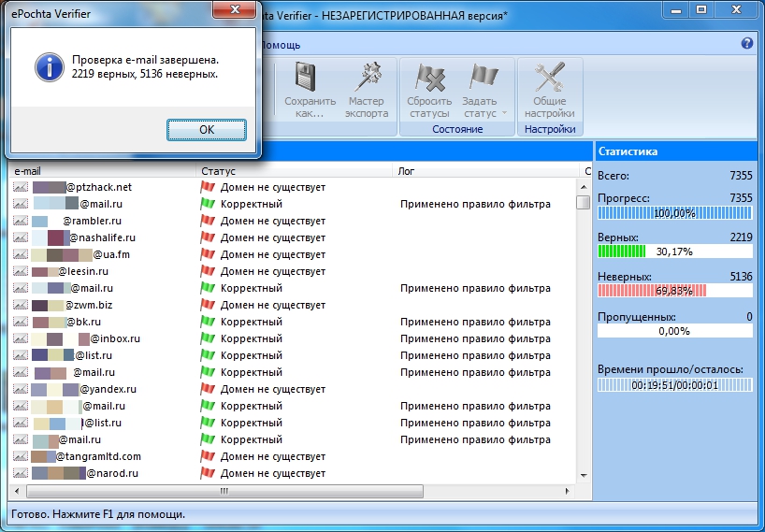Select the @narod.ru email address
The height and width of the screenshot is (532, 765).
pos(112,473)
